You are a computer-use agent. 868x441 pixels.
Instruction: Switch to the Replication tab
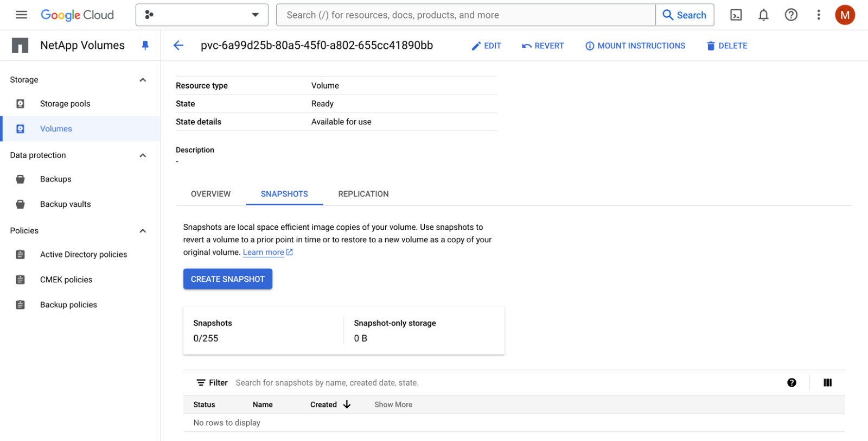(x=363, y=194)
